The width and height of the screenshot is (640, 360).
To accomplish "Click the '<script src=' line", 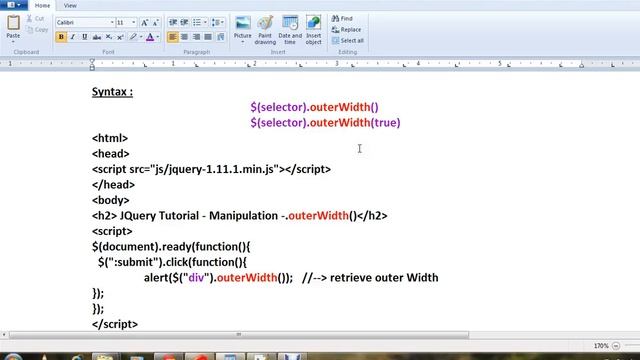I will (x=211, y=169).
